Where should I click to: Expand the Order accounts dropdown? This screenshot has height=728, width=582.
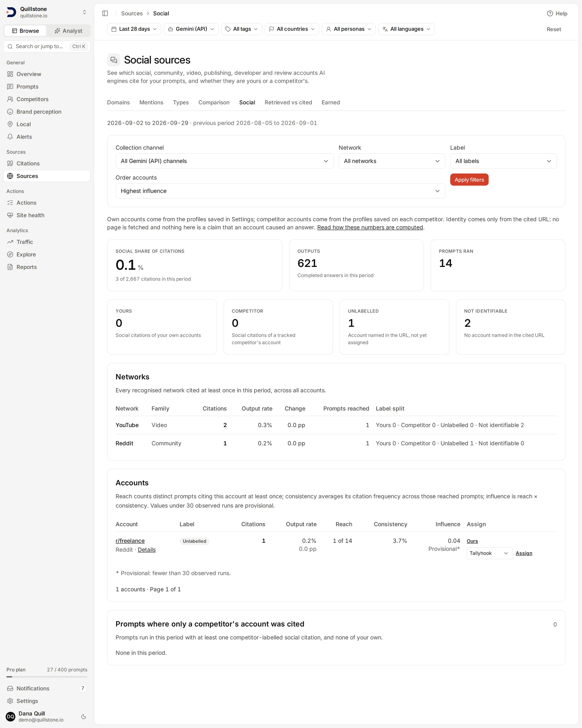click(x=280, y=191)
